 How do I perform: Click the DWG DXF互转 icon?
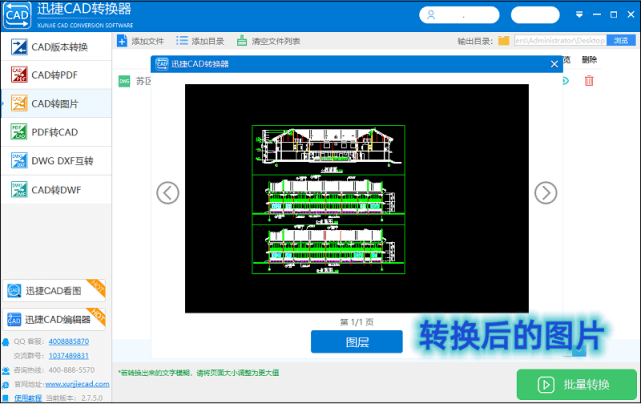tap(19, 161)
